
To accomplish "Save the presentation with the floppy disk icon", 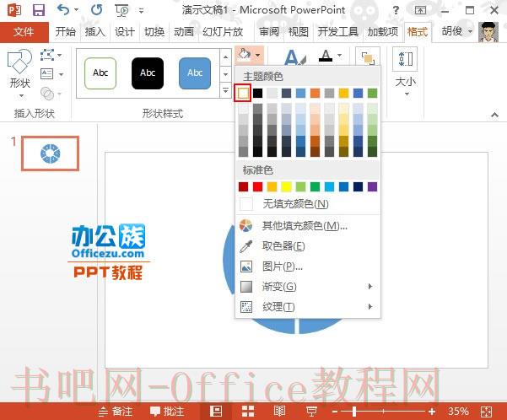I will 39,10.
